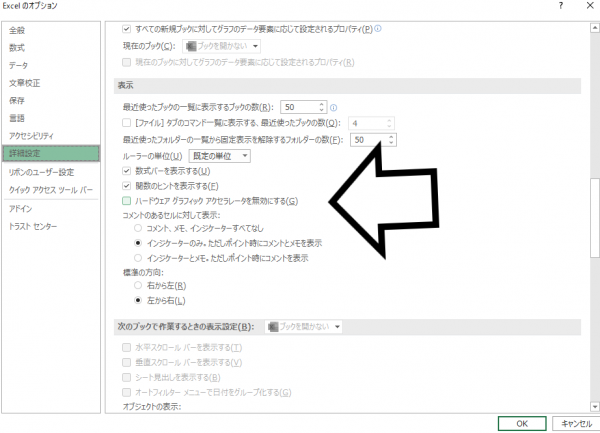Open データ category

click(x=51, y=65)
